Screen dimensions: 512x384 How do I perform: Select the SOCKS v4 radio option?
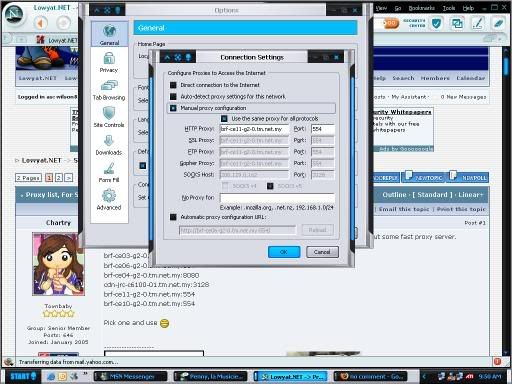click(x=225, y=186)
